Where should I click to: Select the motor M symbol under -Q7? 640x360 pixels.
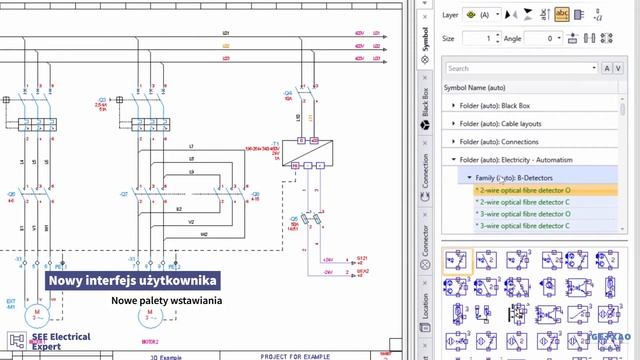[150, 316]
